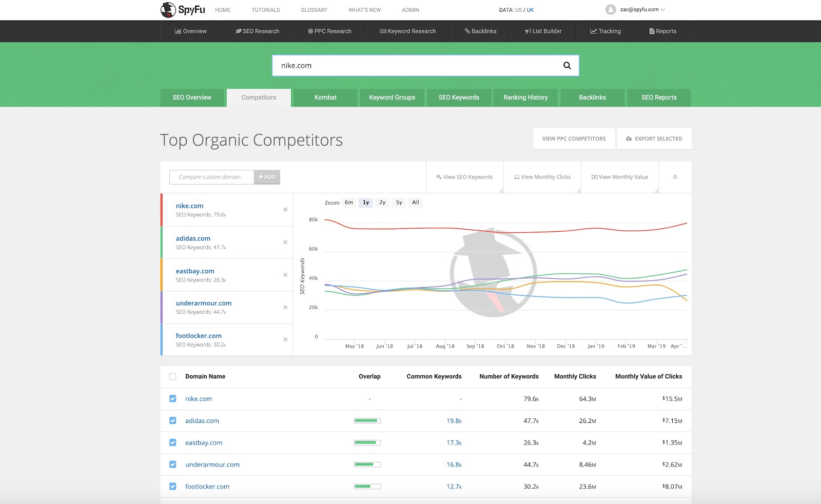Open eastbay.com common keywords 17.3k

pos(454,443)
